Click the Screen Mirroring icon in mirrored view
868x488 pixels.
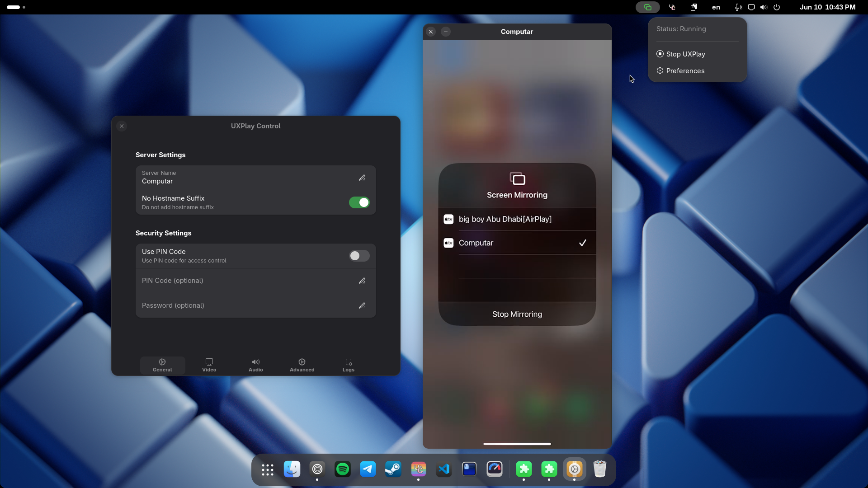(x=517, y=179)
